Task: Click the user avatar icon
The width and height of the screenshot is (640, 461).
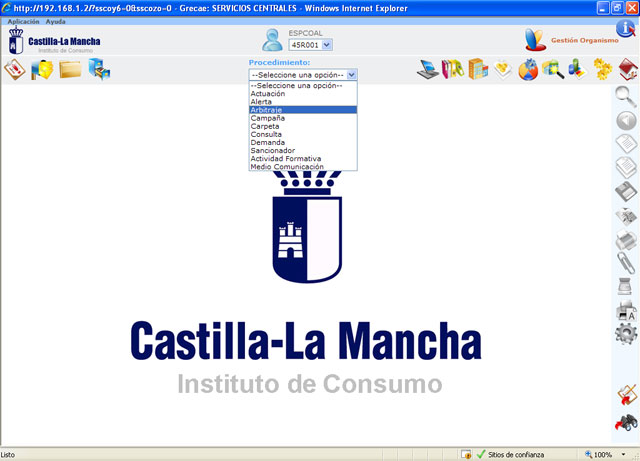Action: [x=272, y=40]
